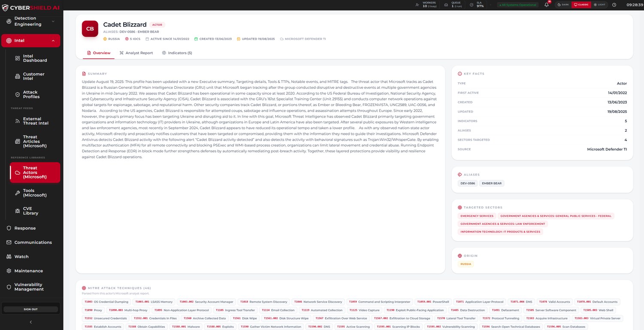Screen dimensions: 644x330
Task: Select T1003 OS Credential Dumping technique
Action: (x=106, y=302)
